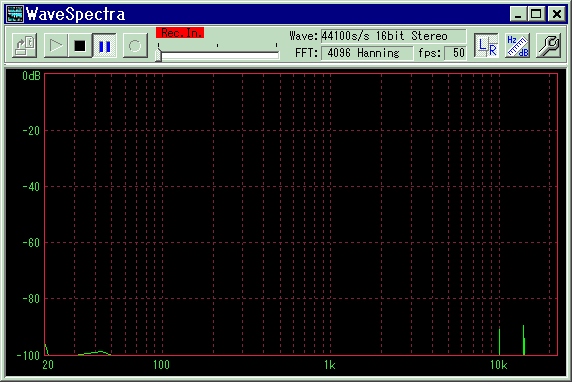Open settings with the wrench icon

click(548, 46)
